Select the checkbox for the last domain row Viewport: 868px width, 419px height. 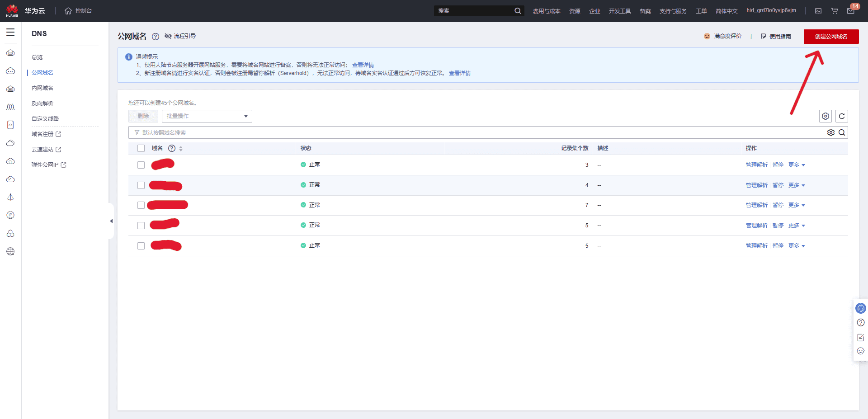[x=141, y=246]
